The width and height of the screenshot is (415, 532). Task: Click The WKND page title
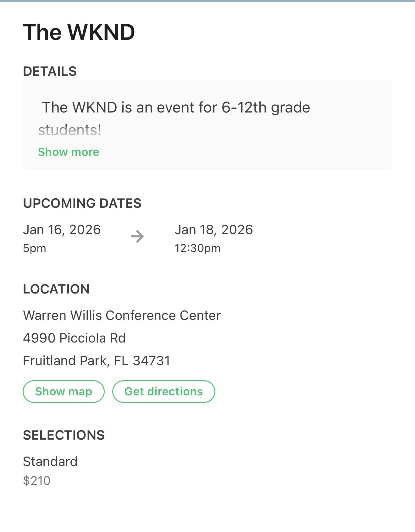click(79, 32)
